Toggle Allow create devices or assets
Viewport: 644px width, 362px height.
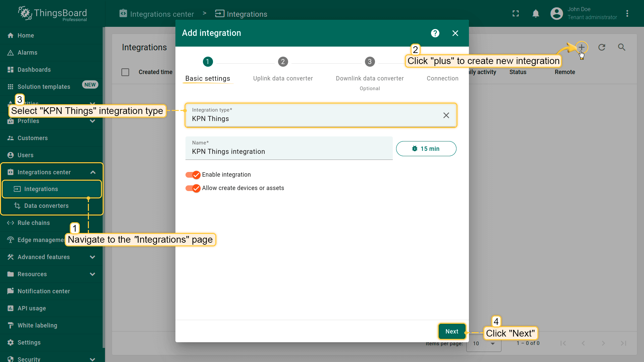(193, 188)
